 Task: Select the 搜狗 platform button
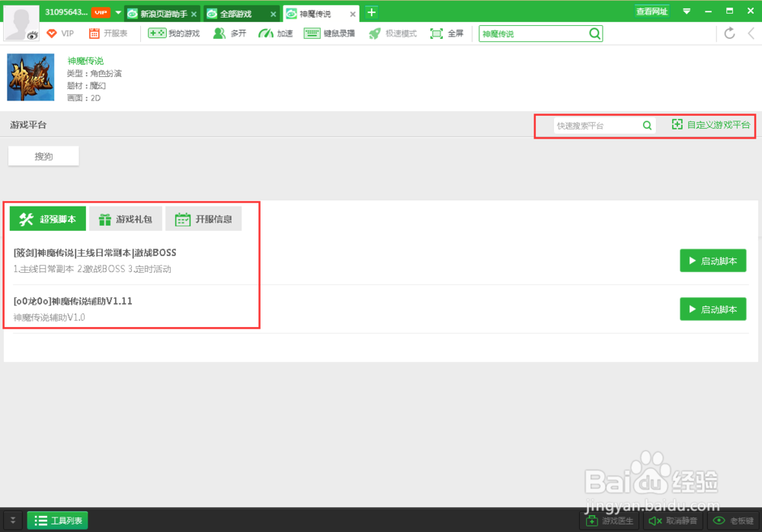43,156
